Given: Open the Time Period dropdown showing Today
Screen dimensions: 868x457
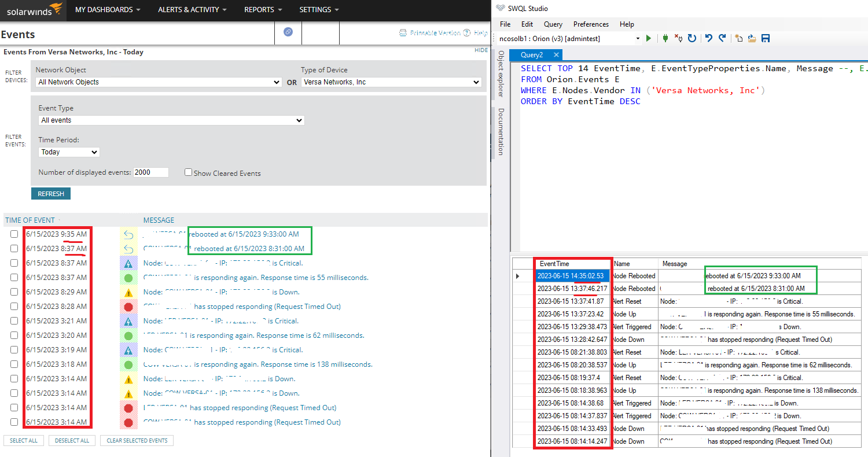Looking at the screenshot, I should point(69,152).
